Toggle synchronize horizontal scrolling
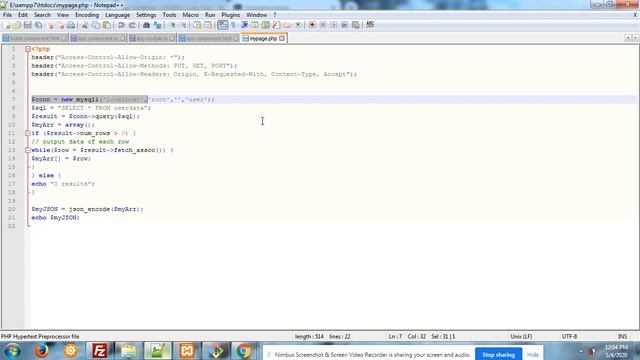This screenshot has width=640, height=360. (208, 25)
